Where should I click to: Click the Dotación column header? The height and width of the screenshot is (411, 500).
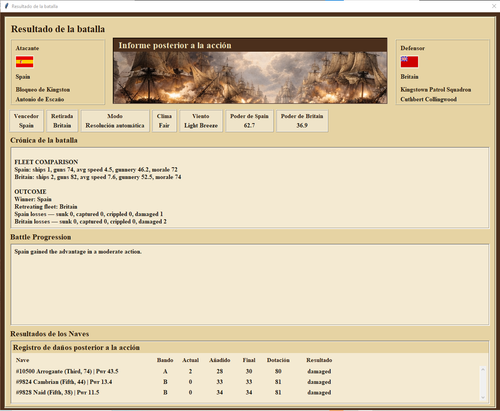click(x=278, y=360)
